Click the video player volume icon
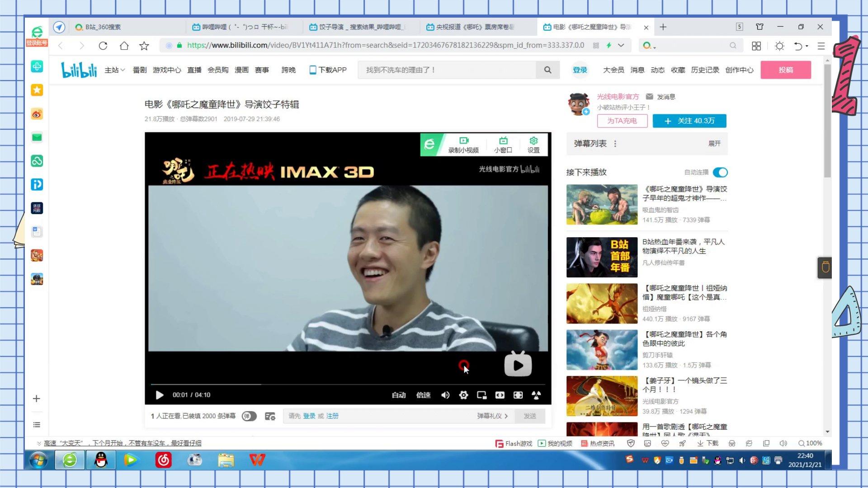This screenshot has width=868, height=488. point(445,395)
